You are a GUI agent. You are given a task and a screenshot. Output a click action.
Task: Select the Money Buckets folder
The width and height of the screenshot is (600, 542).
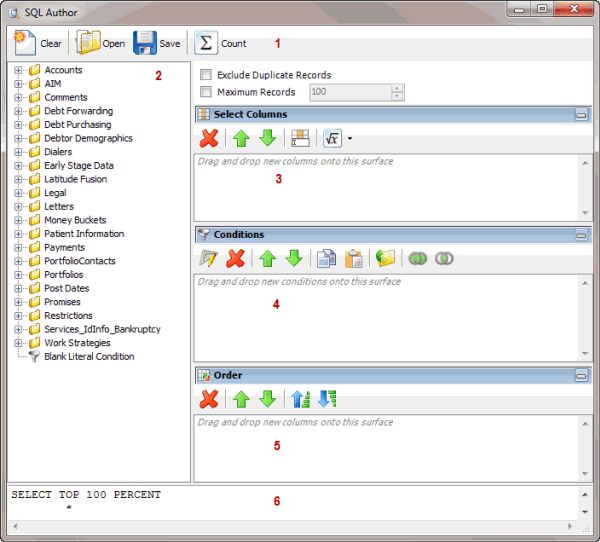coord(75,220)
